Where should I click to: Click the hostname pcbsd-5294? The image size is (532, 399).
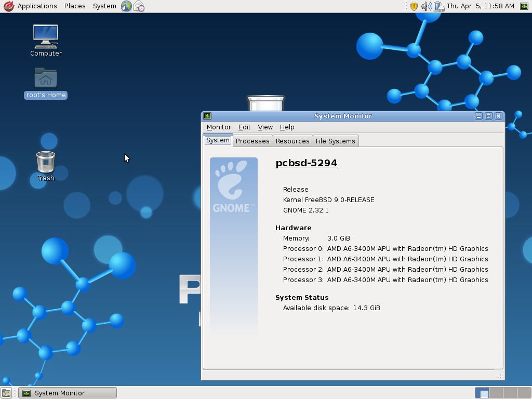(307, 163)
